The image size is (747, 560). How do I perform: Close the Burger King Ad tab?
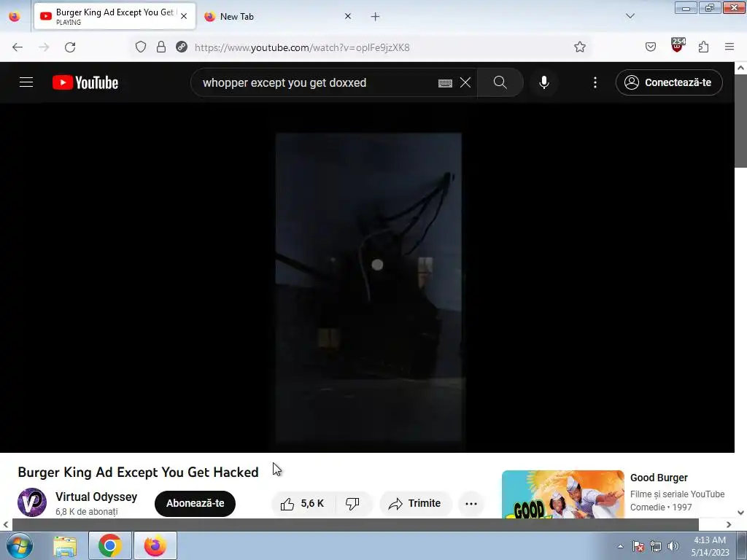[184, 16]
